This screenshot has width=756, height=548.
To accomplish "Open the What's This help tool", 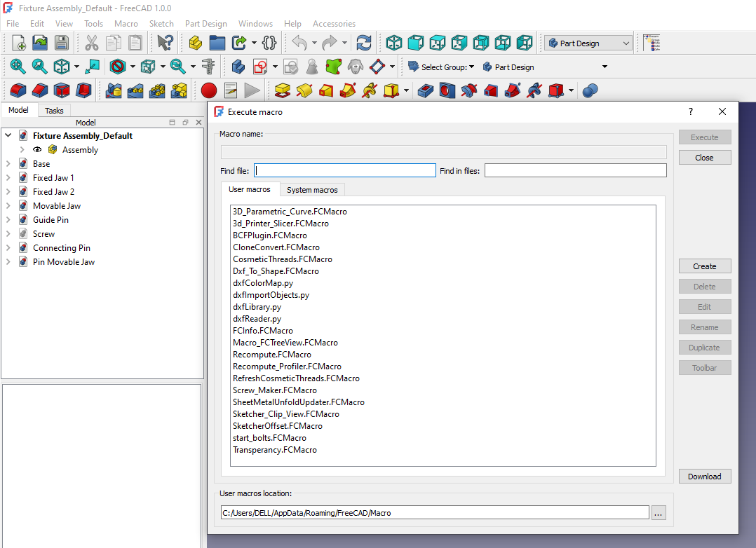I will (x=166, y=43).
